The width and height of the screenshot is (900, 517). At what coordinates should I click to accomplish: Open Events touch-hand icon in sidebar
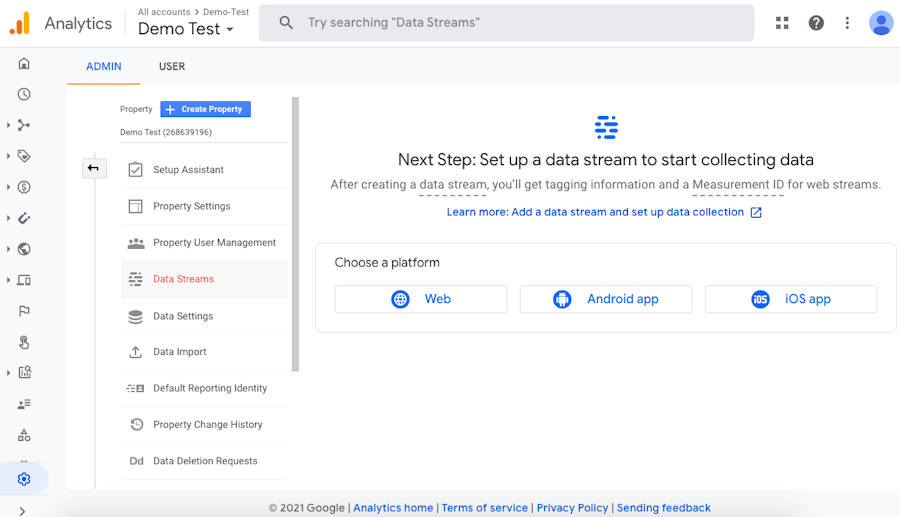pos(24,342)
